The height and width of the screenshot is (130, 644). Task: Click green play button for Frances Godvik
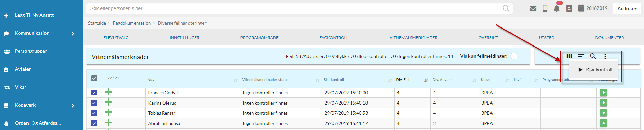click(604, 93)
